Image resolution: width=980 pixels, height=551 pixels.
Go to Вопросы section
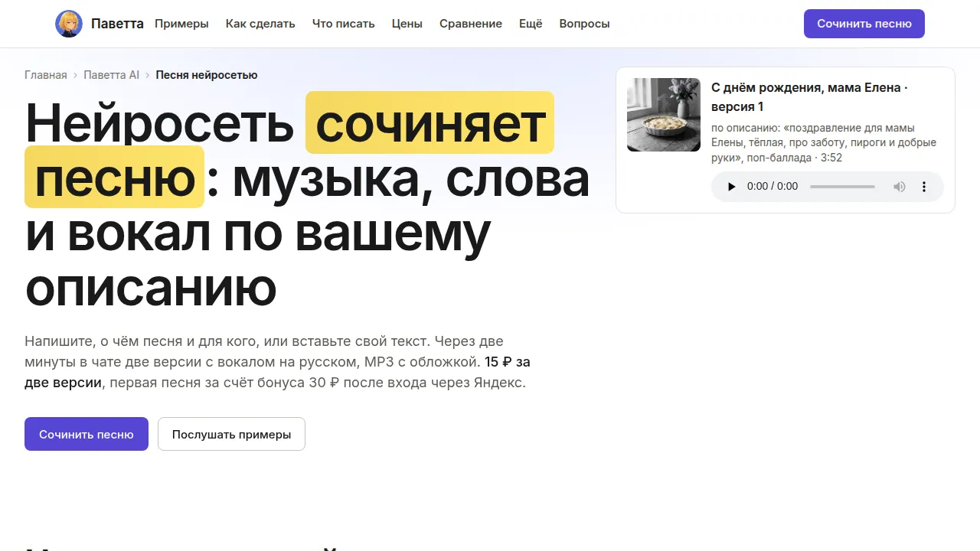click(584, 24)
